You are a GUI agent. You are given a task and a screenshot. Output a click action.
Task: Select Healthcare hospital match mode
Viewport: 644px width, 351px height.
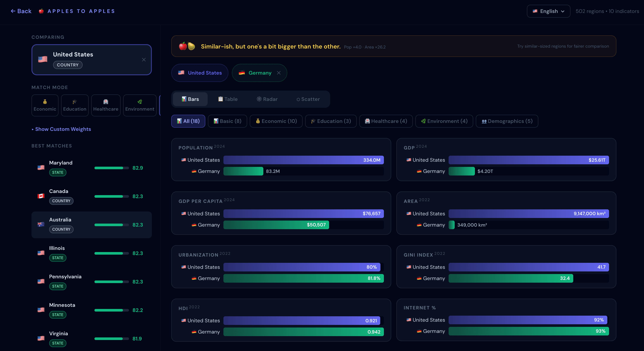pyautogui.click(x=106, y=105)
